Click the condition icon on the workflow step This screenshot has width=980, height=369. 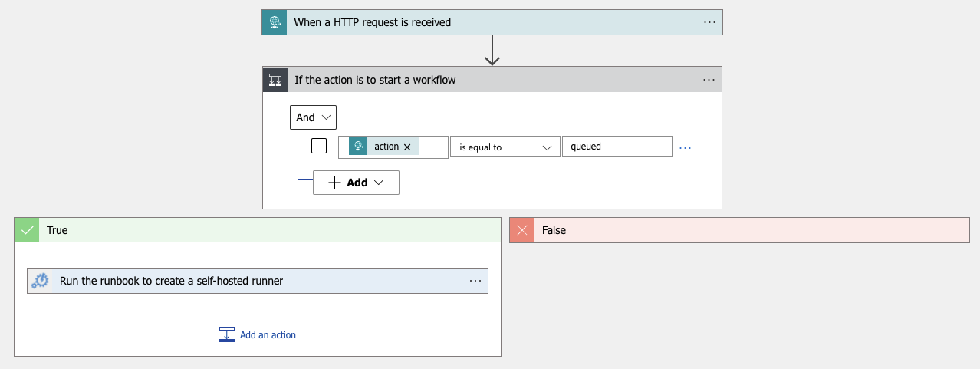275,80
